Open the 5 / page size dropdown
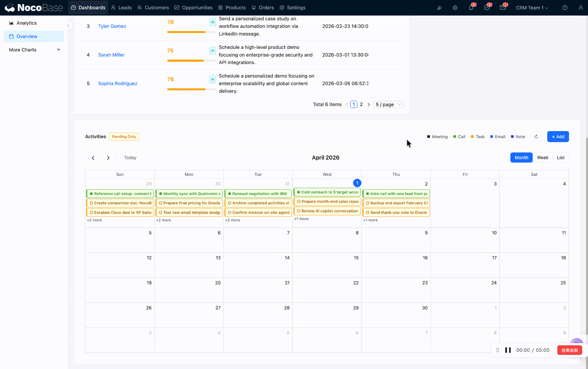This screenshot has width=588, height=369. 388,105
